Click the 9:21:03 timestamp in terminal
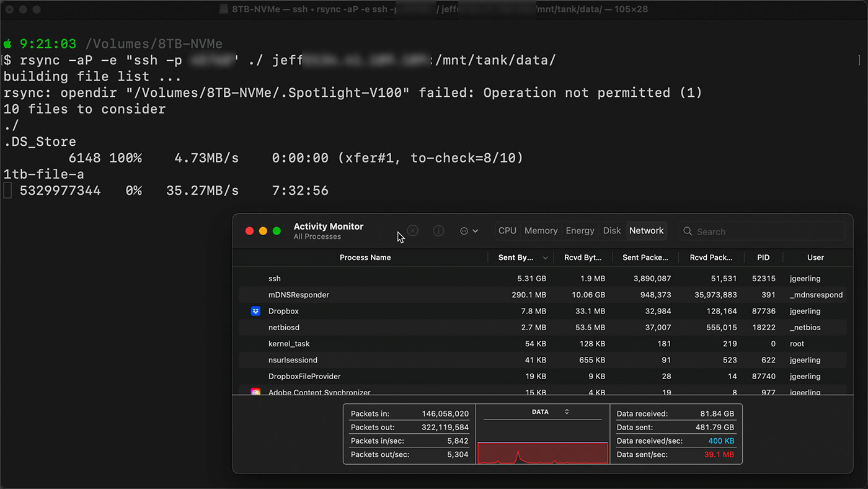Viewport: 868px width, 489px height. (48, 44)
